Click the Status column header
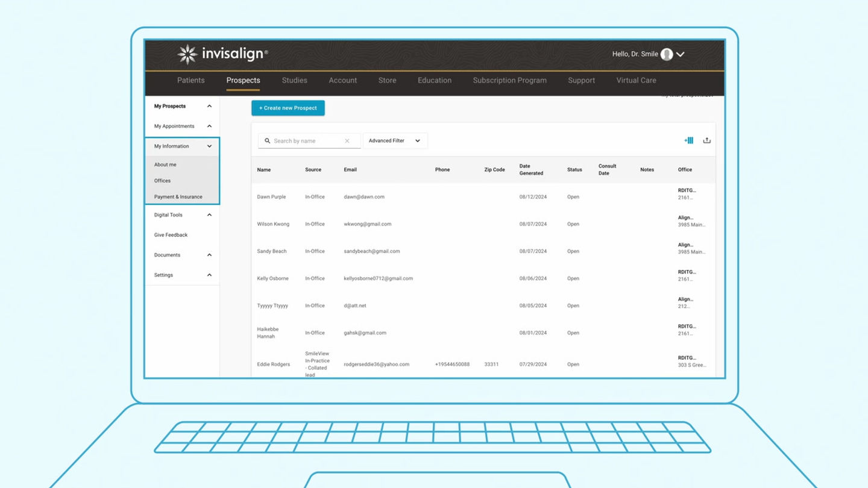This screenshot has width=868, height=488. [574, 170]
